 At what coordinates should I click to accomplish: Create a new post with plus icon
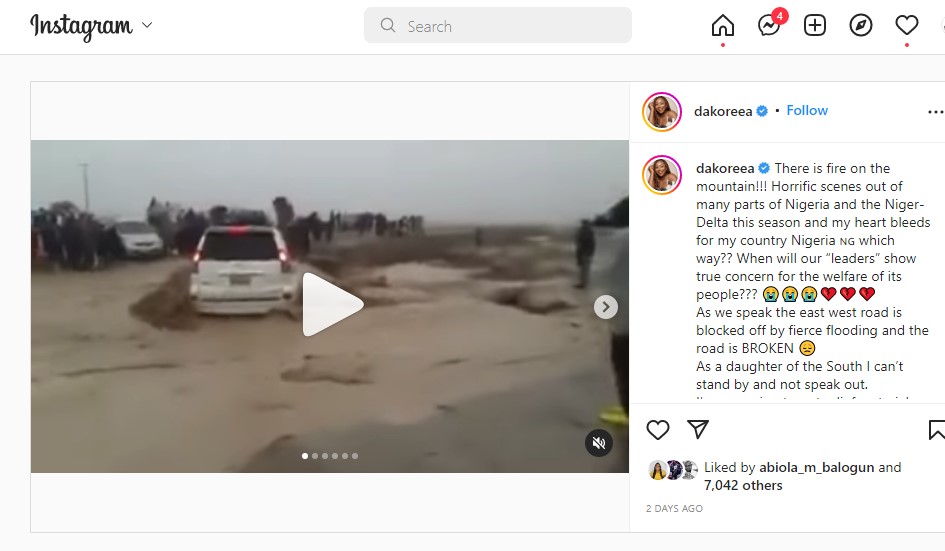pyautogui.click(x=815, y=25)
